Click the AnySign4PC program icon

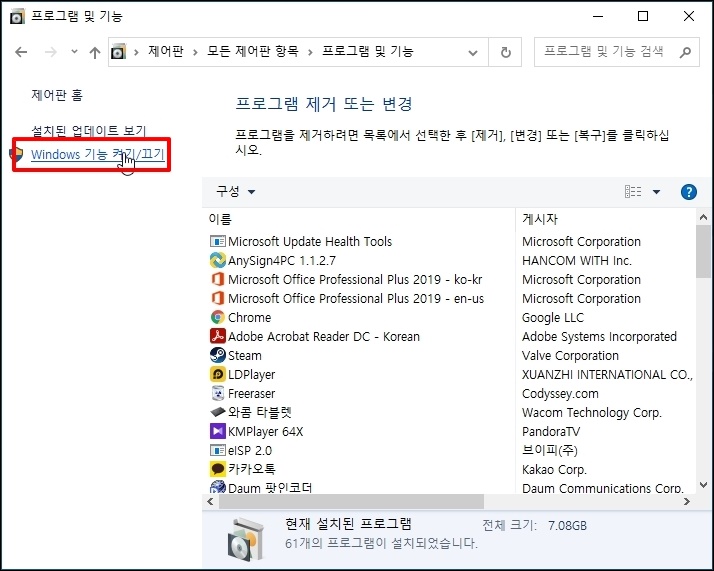click(x=218, y=260)
